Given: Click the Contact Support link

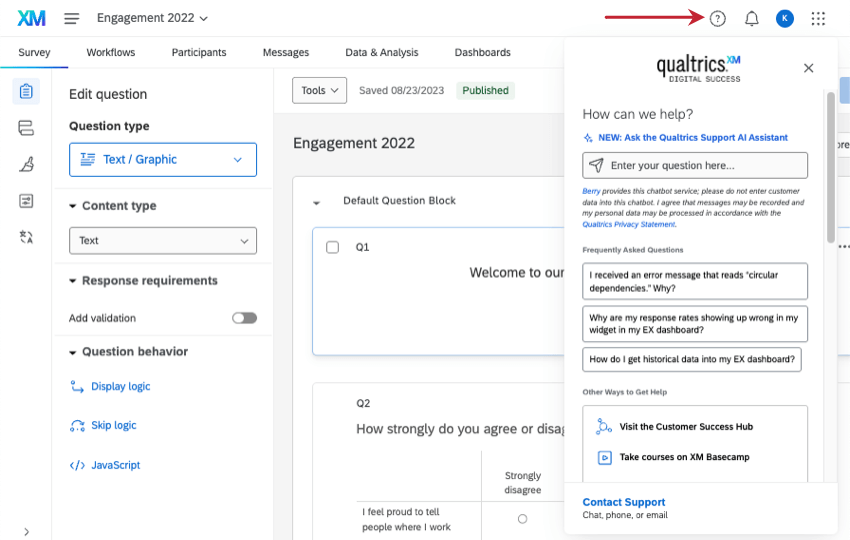Looking at the screenshot, I should click(x=623, y=502).
